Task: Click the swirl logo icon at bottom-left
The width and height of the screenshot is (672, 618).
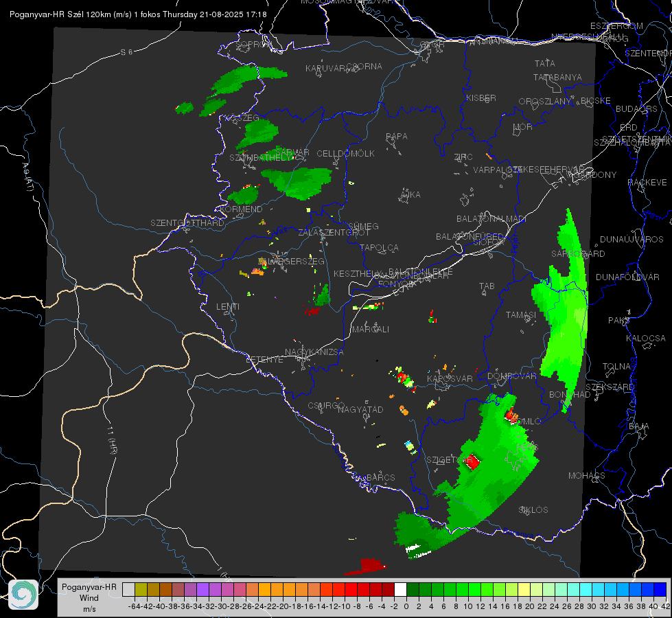Action: pos(23,595)
